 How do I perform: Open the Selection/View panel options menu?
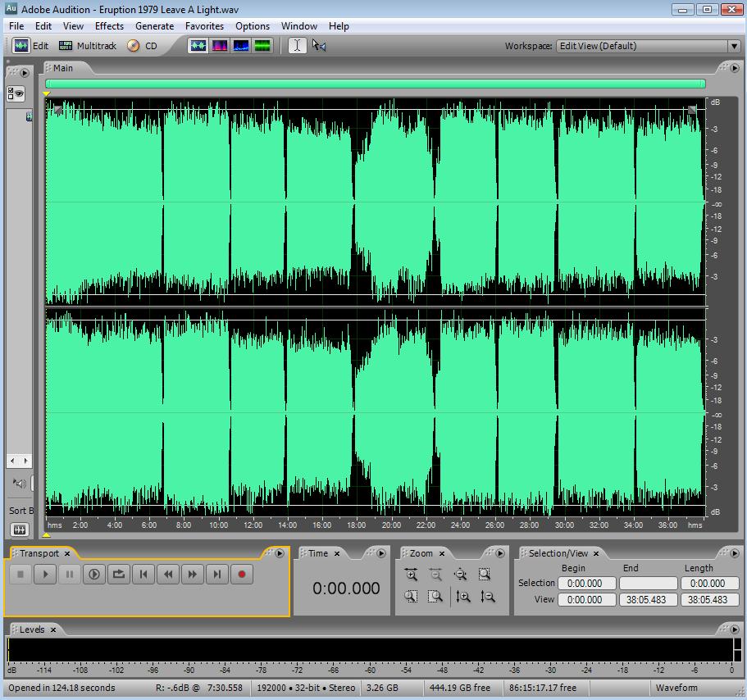click(x=734, y=553)
